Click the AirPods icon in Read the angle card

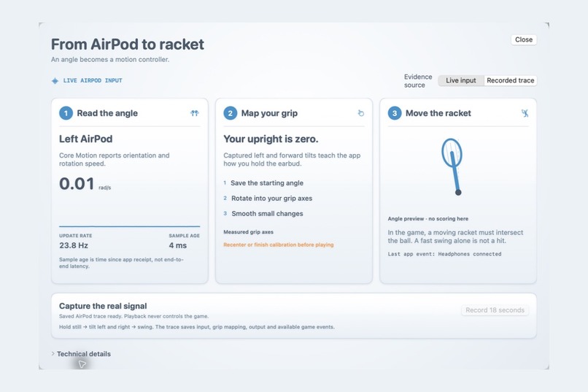[194, 113]
